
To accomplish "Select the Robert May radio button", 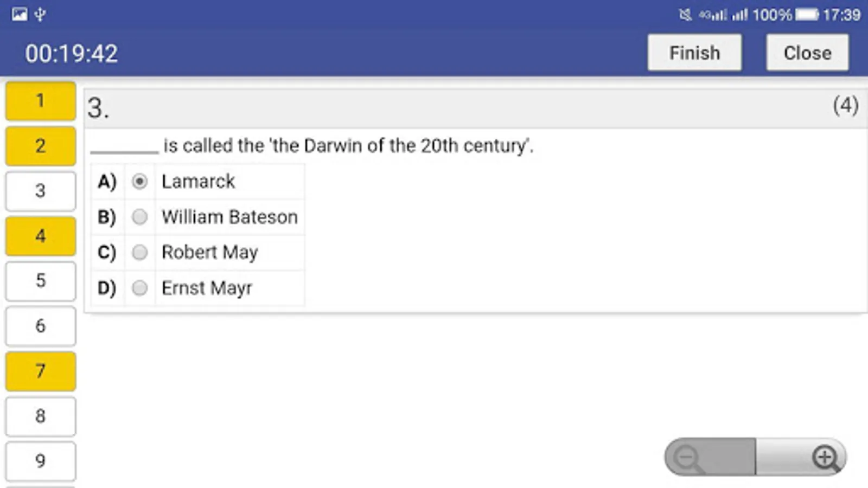I will 139,252.
